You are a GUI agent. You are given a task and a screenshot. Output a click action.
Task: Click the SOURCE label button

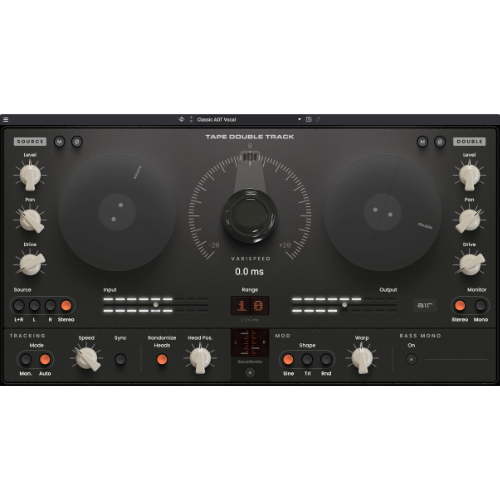click(x=30, y=142)
